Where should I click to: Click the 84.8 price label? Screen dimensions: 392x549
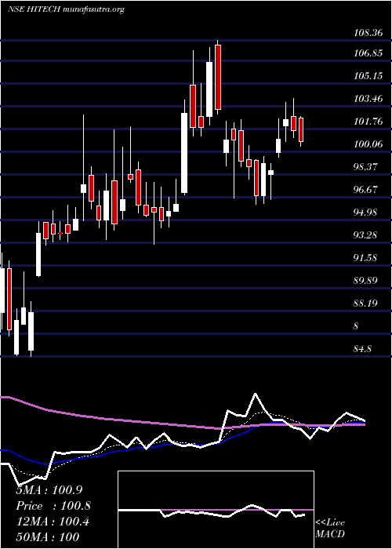tap(364, 349)
